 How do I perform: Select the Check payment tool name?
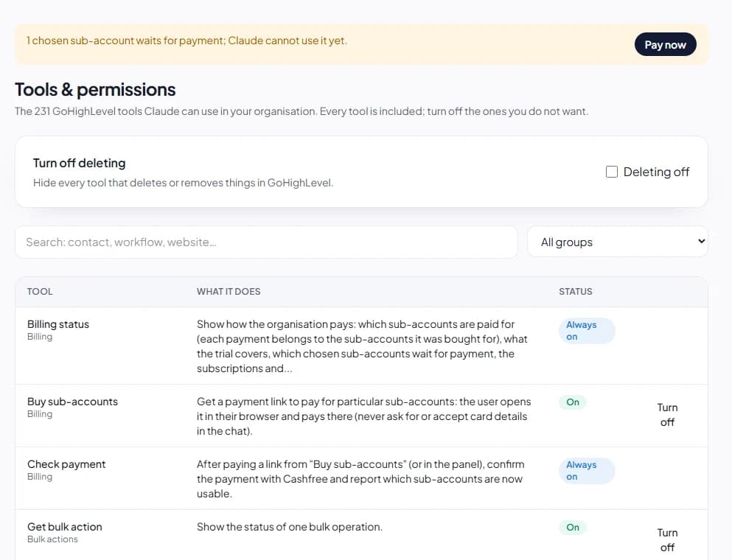point(66,464)
